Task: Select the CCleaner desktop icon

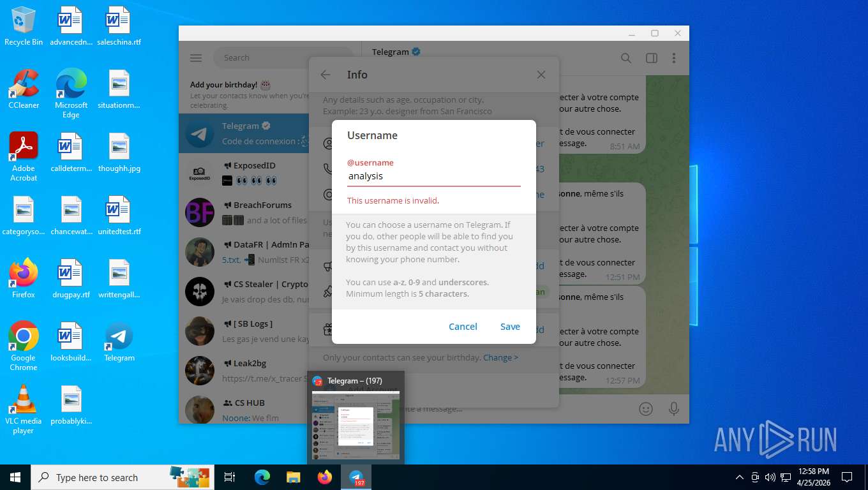Action: click(x=24, y=89)
